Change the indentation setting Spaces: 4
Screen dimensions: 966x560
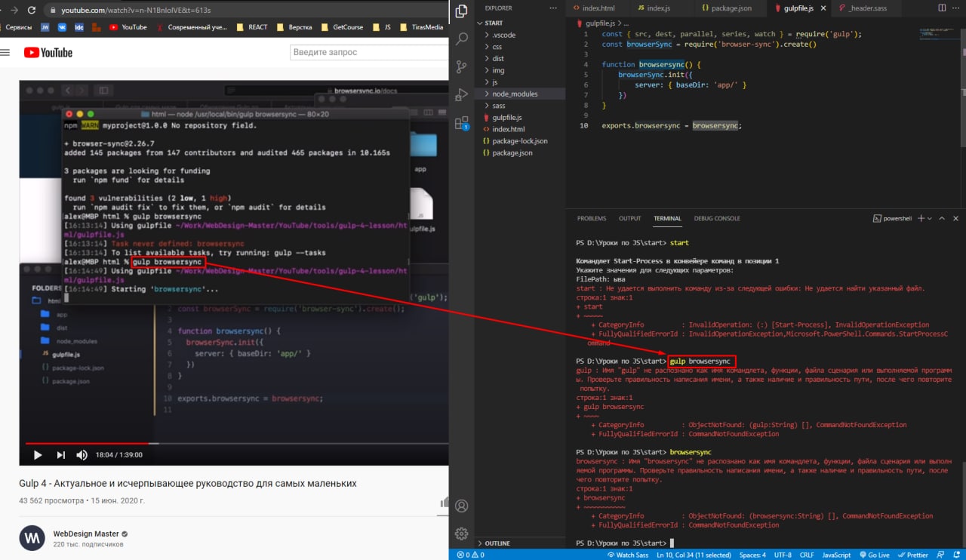click(x=752, y=555)
